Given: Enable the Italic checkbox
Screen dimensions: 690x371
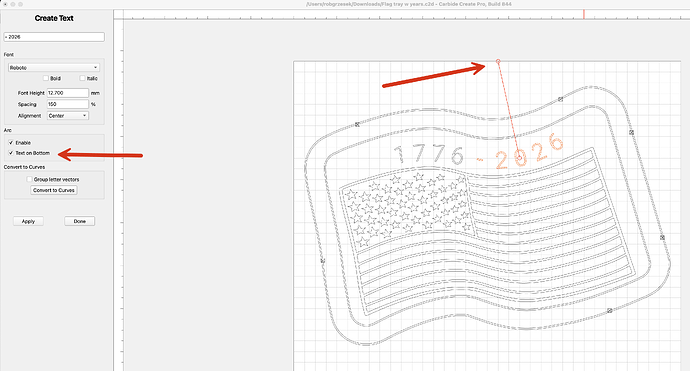Looking at the screenshot, I should point(82,78).
